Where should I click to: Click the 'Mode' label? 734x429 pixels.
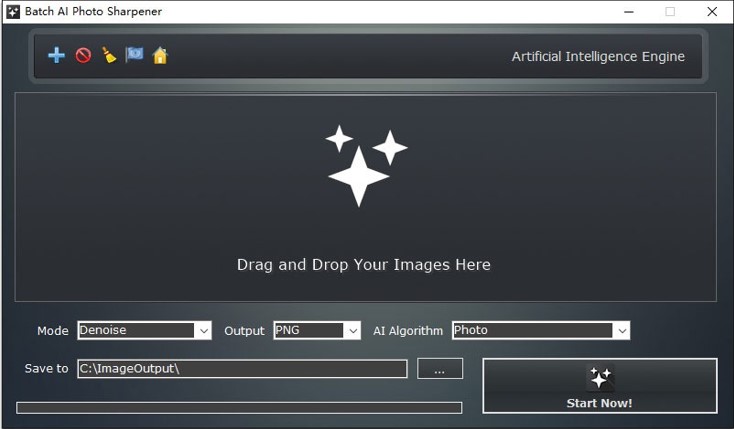click(x=53, y=331)
